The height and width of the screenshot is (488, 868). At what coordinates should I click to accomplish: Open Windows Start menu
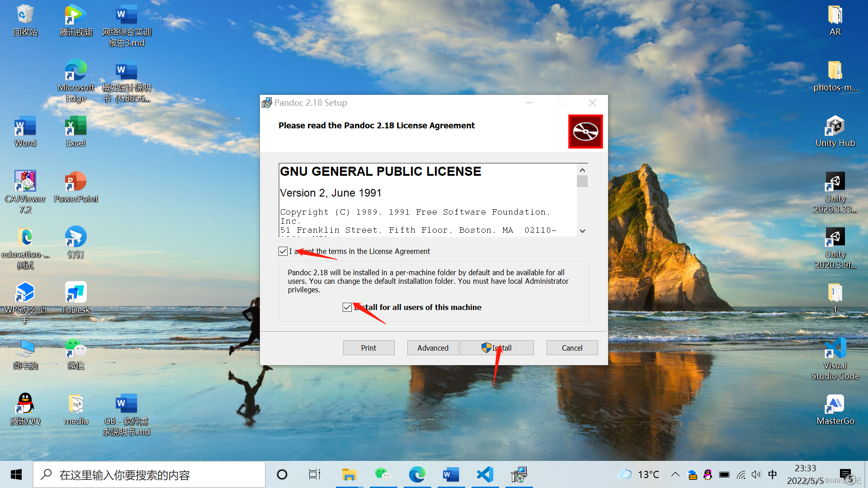coord(16,474)
